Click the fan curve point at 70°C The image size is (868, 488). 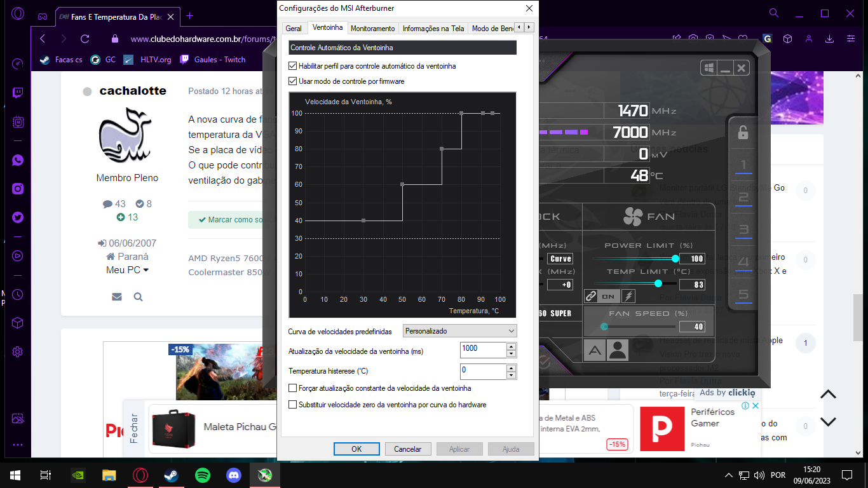(x=442, y=149)
